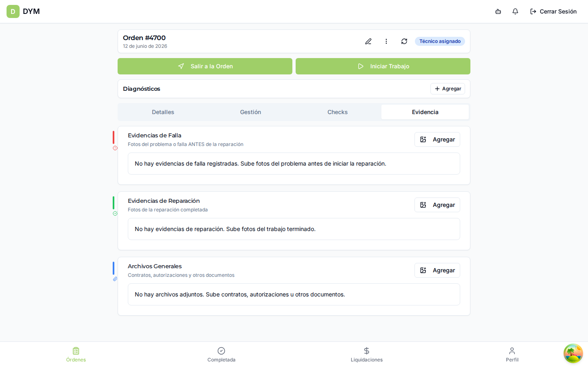Click the refresh icon in the order header
Viewport: 588px width, 368px height.
point(404,41)
